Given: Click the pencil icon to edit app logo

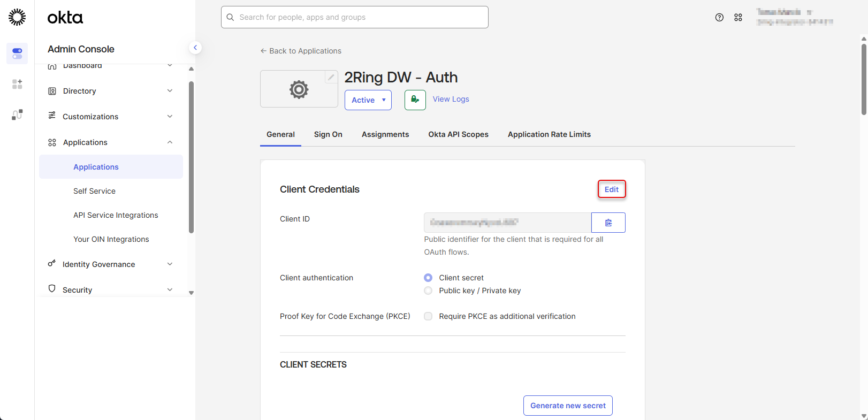Looking at the screenshot, I should [x=331, y=78].
